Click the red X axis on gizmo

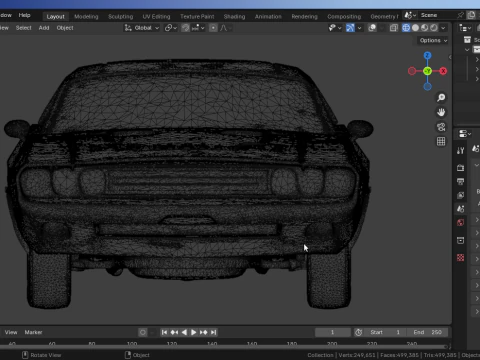(x=443, y=71)
